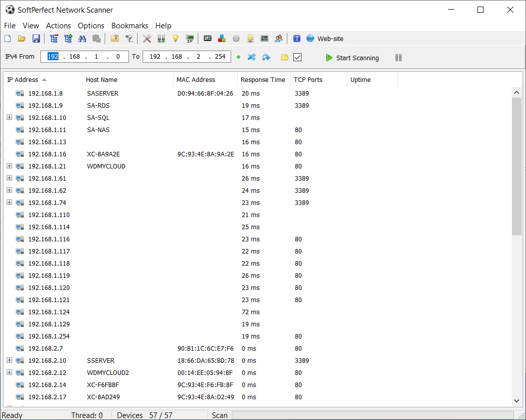
Task: Open the Web-site link
Action: pos(330,38)
